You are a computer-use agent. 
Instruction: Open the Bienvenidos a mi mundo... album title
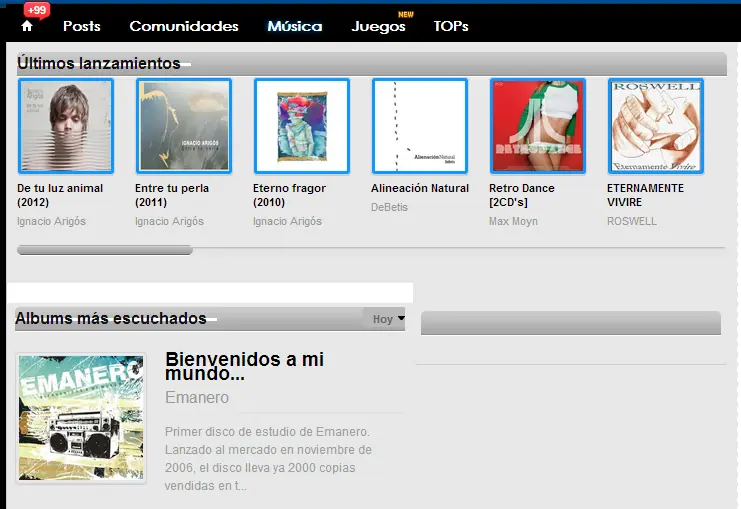pos(245,366)
